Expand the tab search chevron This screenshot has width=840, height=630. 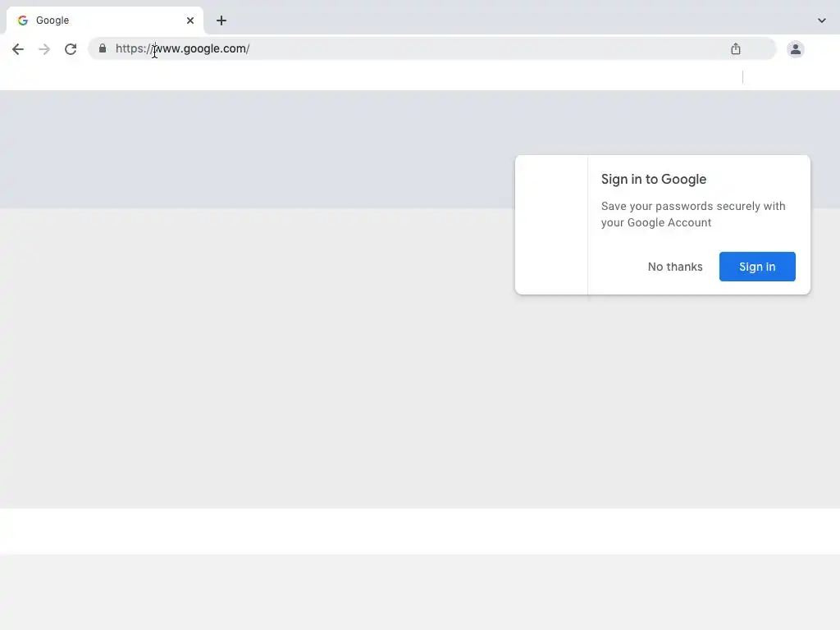pyautogui.click(x=821, y=21)
